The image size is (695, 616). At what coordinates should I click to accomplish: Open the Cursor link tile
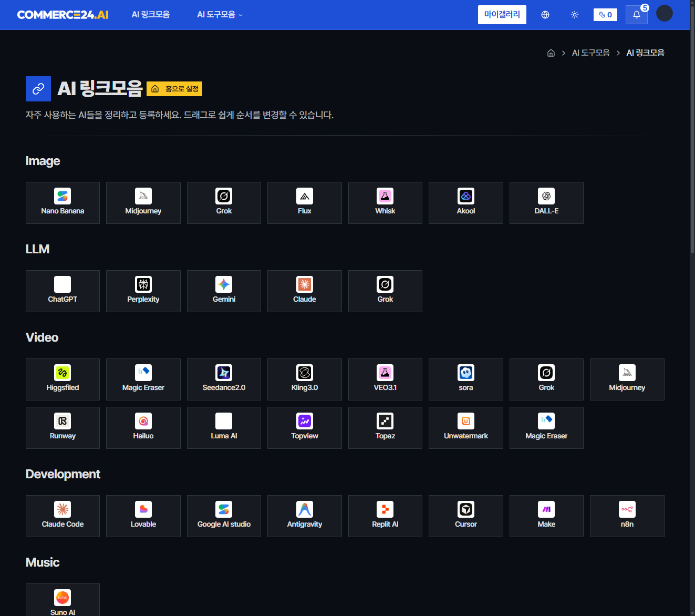(x=466, y=516)
